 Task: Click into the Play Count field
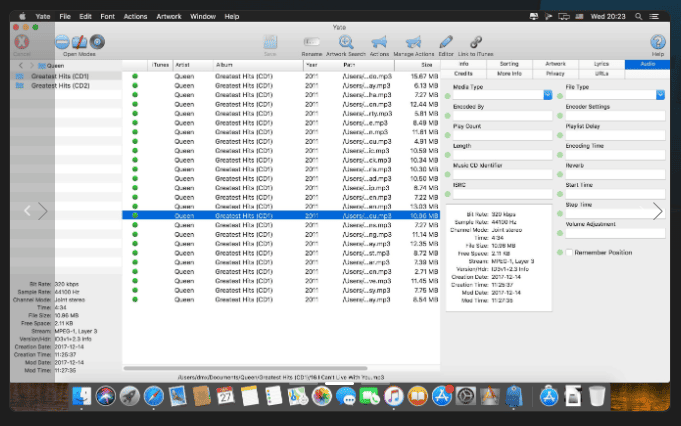click(x=502, y=135)
